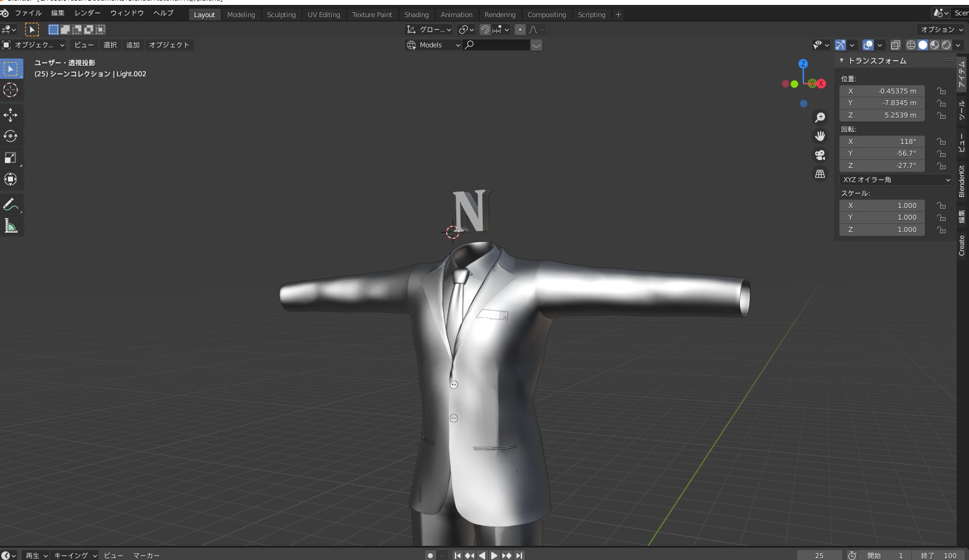Switch to solid shading mode
Image resolution: width=969 pixels, height=560 pixels.
(923, 45)
